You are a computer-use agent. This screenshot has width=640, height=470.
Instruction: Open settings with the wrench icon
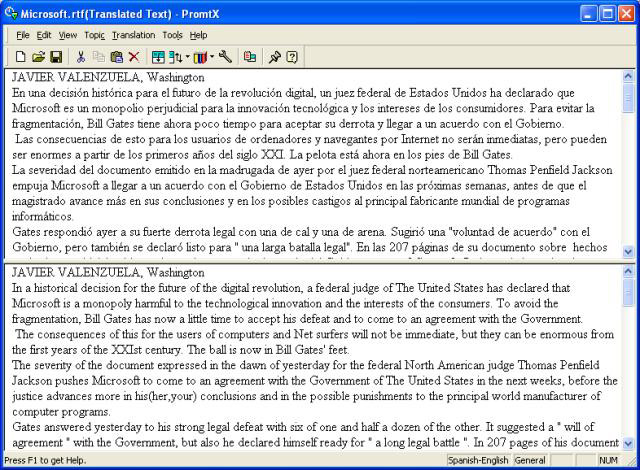[x=225, y=57]
